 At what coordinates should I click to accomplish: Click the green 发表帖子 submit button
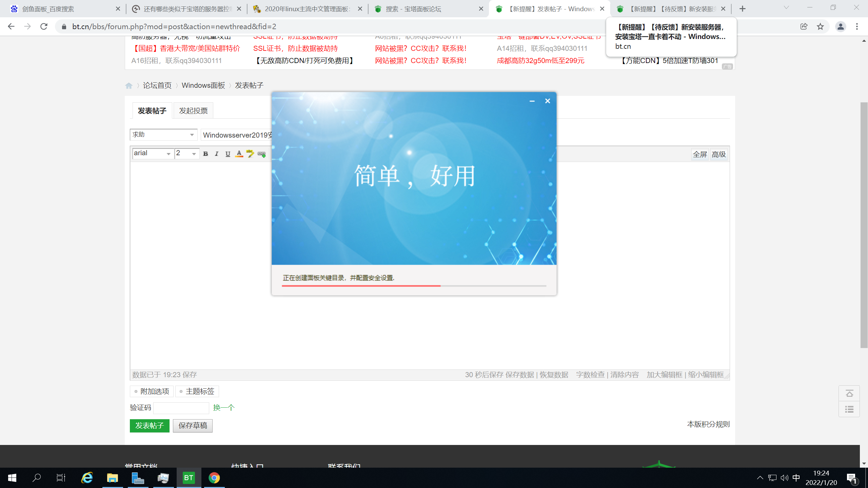coord(150,426)
